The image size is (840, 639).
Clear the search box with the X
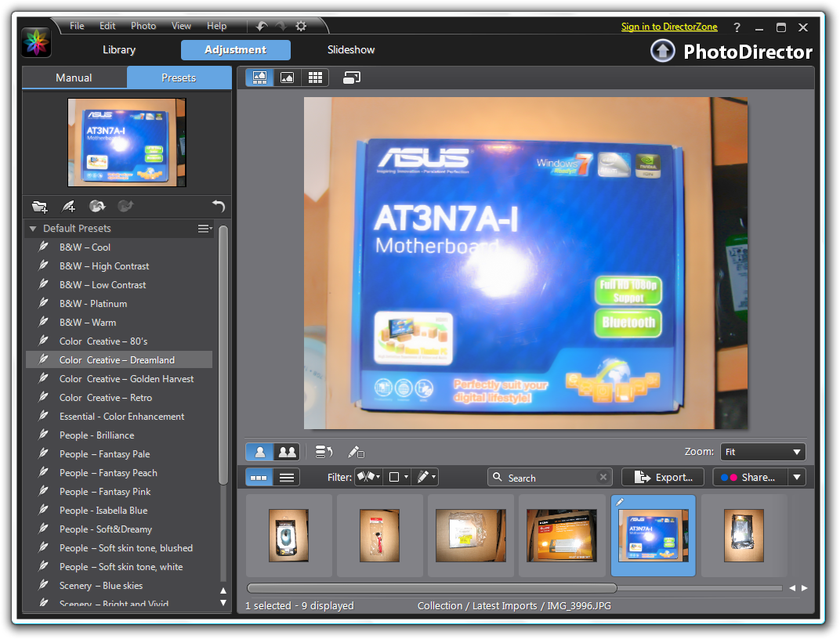pyautogui.click(x=603, y=477)
